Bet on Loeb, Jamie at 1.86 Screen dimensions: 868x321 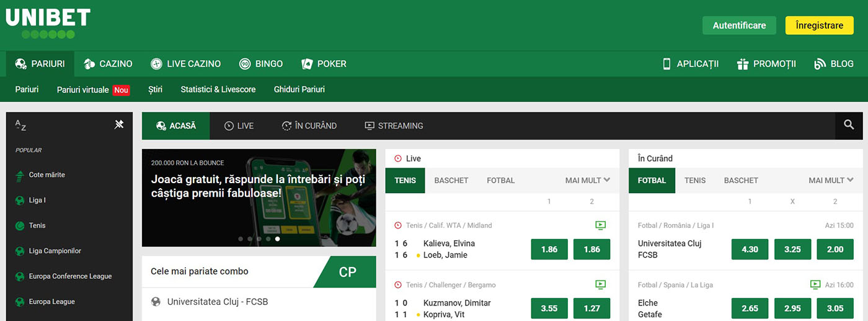click(x=592, y=249)
